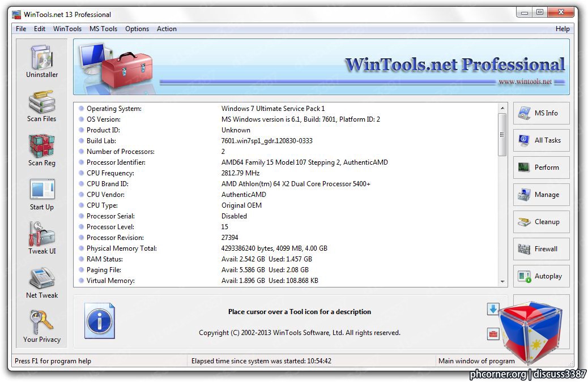Select the Paging File row
588x382 pixels.
tap(286, 270)
